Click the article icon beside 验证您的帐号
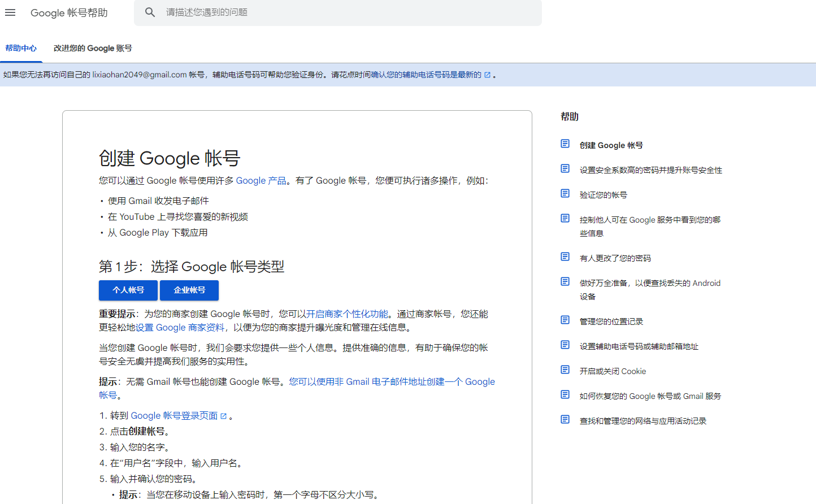 (x=565, y=194)
